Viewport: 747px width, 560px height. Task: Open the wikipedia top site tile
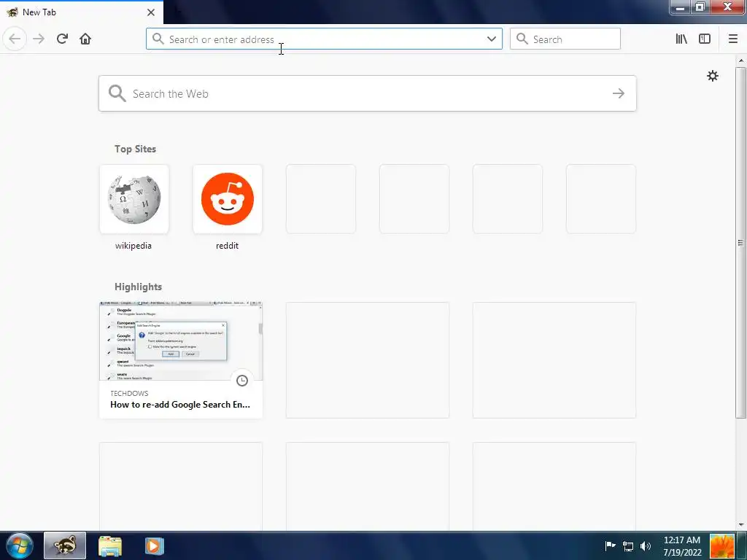[134, 199]
